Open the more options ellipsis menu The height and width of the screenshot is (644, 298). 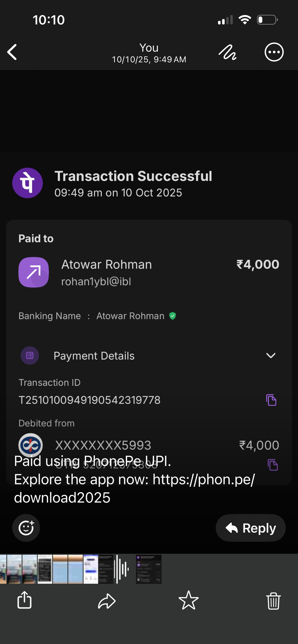(x=274, y=52)
